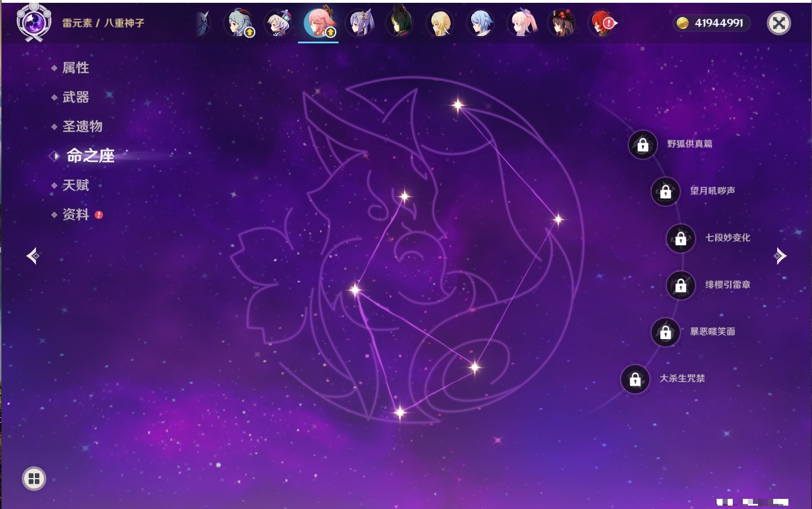The height and width of the screenshot is (509, 812).
Task: Open locked constellation 暴恶嗤笑面
Action: (666, 332)
